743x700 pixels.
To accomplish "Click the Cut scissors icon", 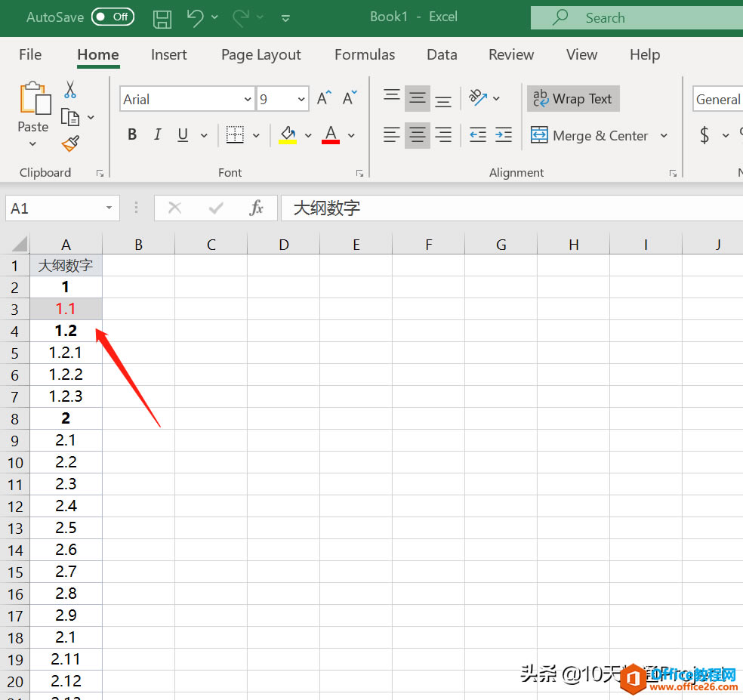I will [70, 89].
